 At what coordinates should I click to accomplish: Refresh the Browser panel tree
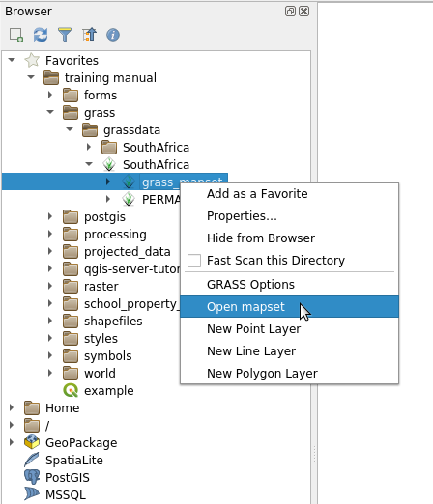point(41,35)
